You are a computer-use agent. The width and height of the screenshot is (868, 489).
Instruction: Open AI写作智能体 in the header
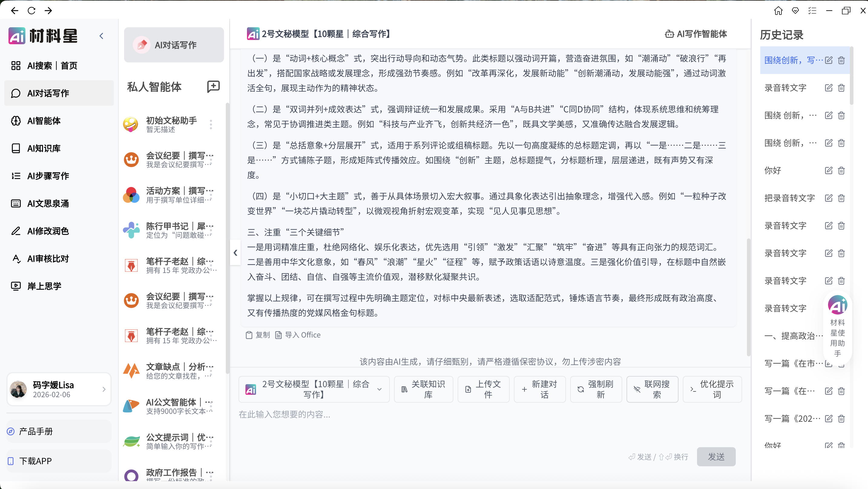click(695, 34)
